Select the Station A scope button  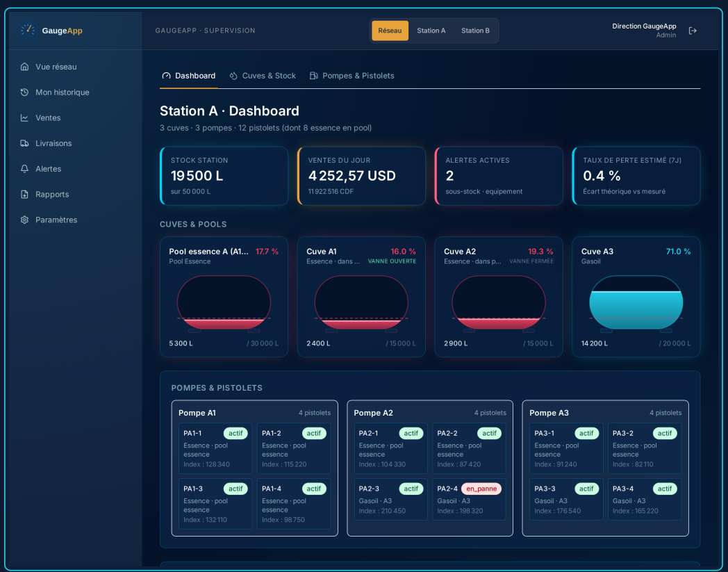(x=431, y=31)
